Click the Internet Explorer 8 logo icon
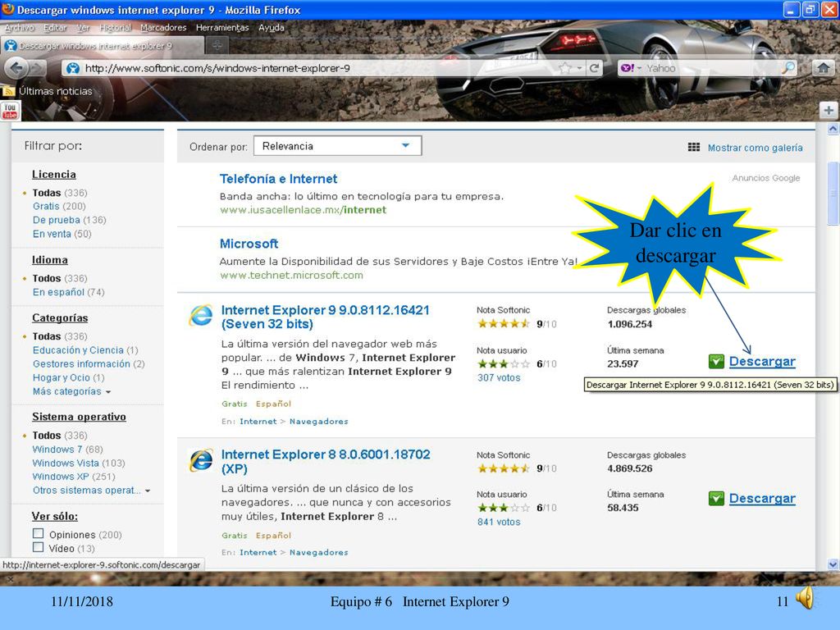Screen dimensions: 840x630 (x=201, y=459)
